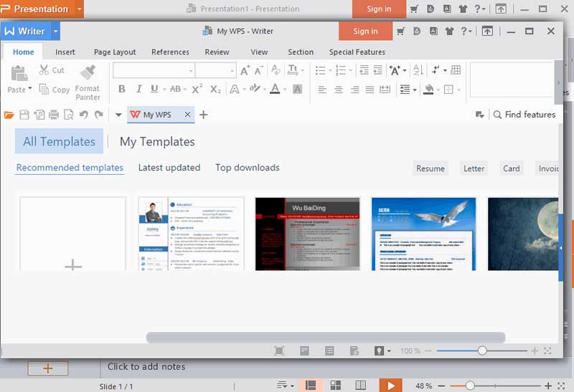Open file with folder icon in Writer

[9, 115]
